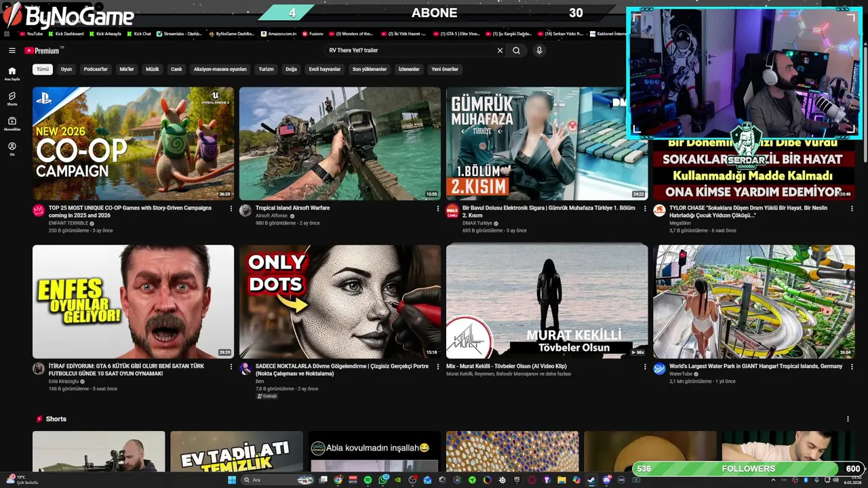Play World's Largest Water Park thumbnail
Screen dimensions: 868x488
753,302
